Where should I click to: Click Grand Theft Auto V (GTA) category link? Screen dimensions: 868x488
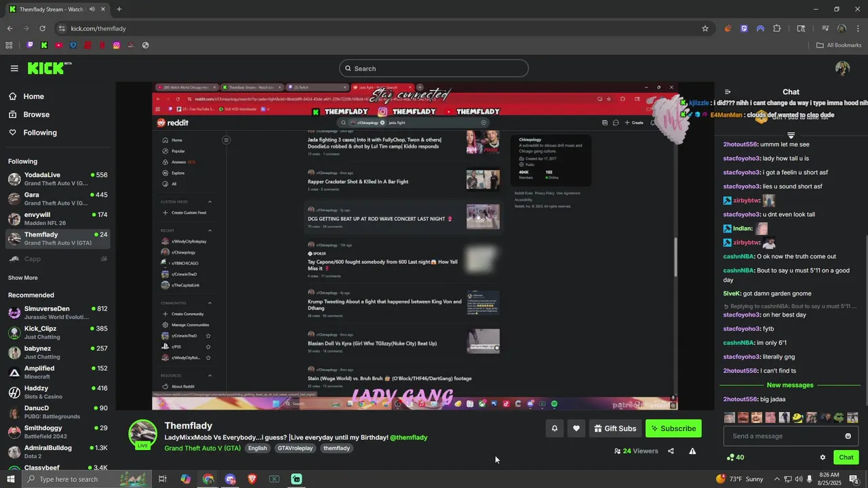(x=203, y=448)
